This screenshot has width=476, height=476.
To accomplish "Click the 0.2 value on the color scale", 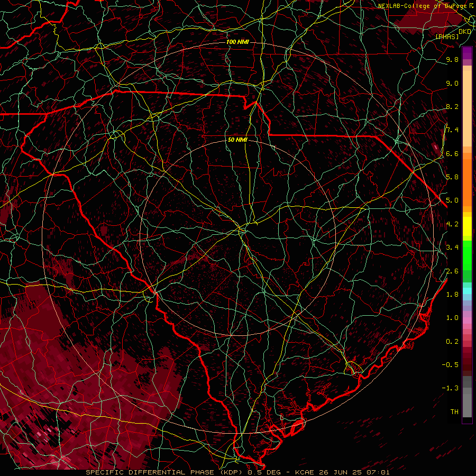I will point(452,342).
